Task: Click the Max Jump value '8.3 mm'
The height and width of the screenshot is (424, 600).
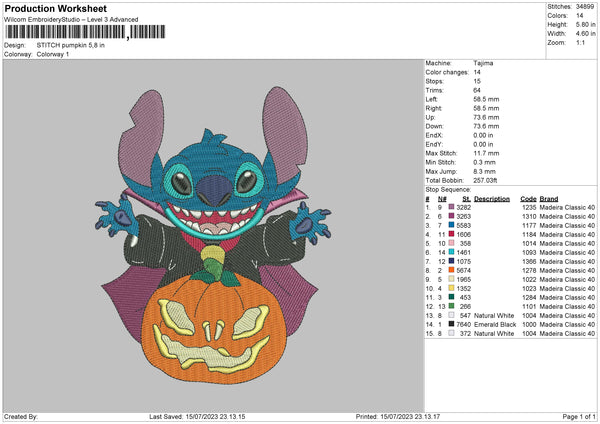Action: [x=484, y=171]
